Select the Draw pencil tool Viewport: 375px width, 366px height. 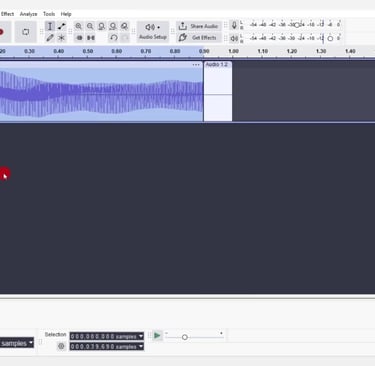click(x=50, y=38)
